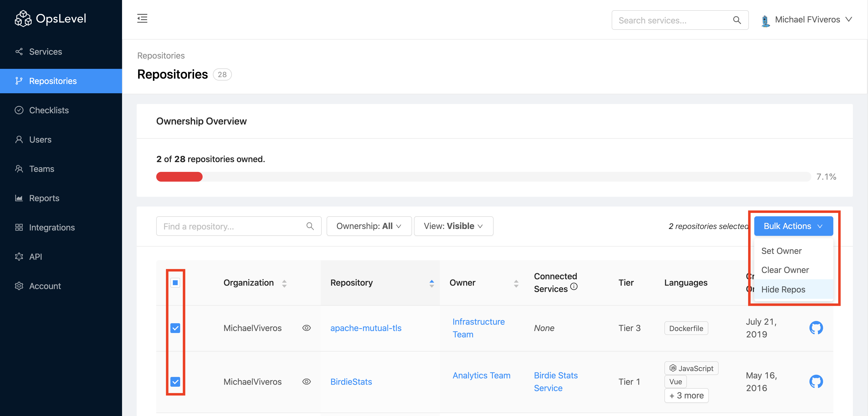Image resolution: width=868 pixels, height=416 pixels.
Task: Click the Find a repository search icon
Action: tap(310, 226)
